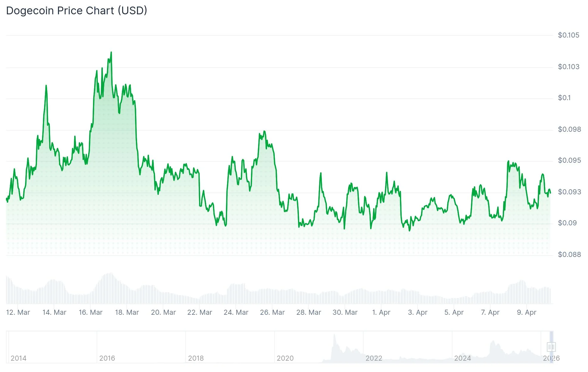Select the 2018 mark on the navigator
This screenshot has height=372, width=588.
tap(196, 358)
